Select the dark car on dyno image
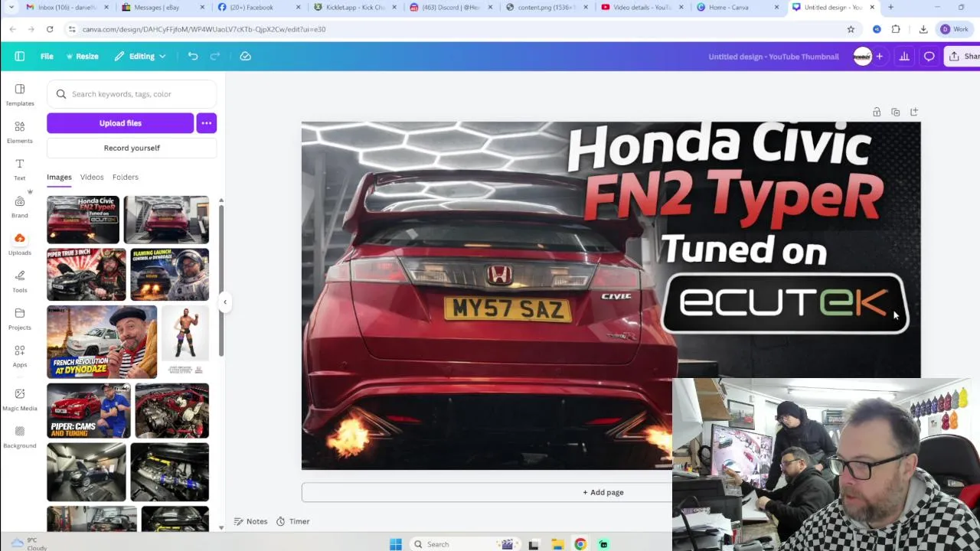Screen dimensions: 980x551 tap(87, 472)
